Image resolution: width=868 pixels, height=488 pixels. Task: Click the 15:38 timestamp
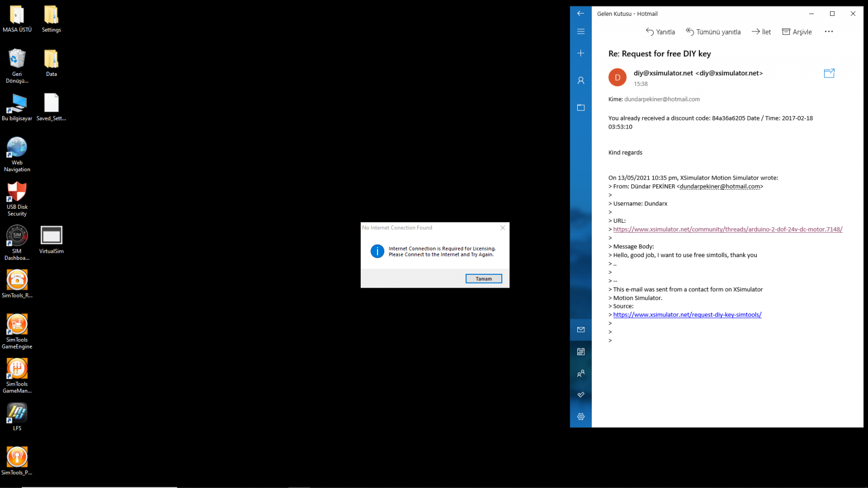point(641,84)
